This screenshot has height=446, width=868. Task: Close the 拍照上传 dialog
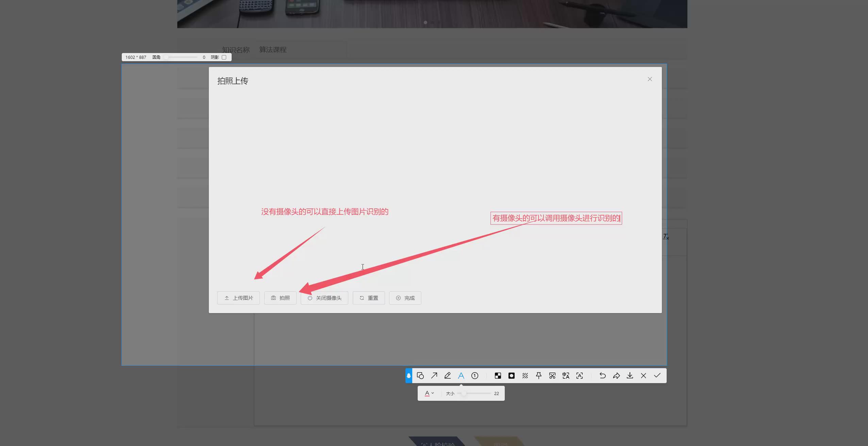[x=650, y=79]
